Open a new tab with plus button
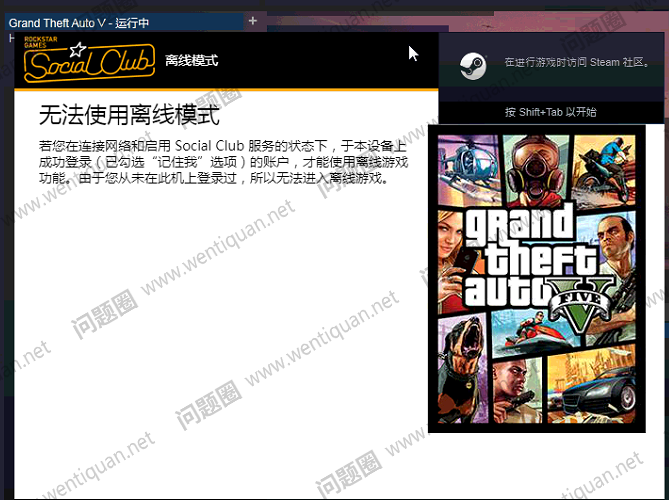 click(x=252, y=21)
